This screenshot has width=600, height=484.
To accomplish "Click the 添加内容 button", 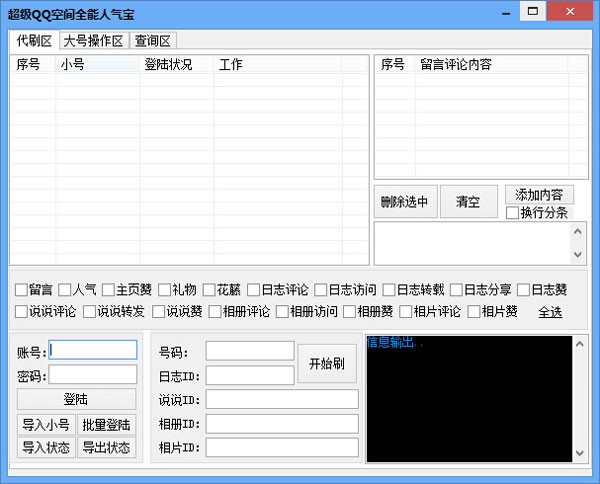I will pos(539,194).
